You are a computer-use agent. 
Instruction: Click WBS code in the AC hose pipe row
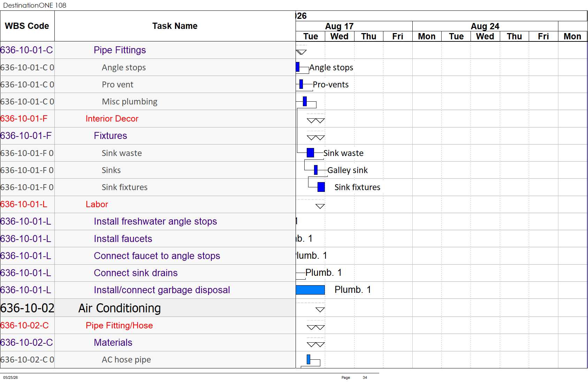pyautogui.click(x=27, y=360)
